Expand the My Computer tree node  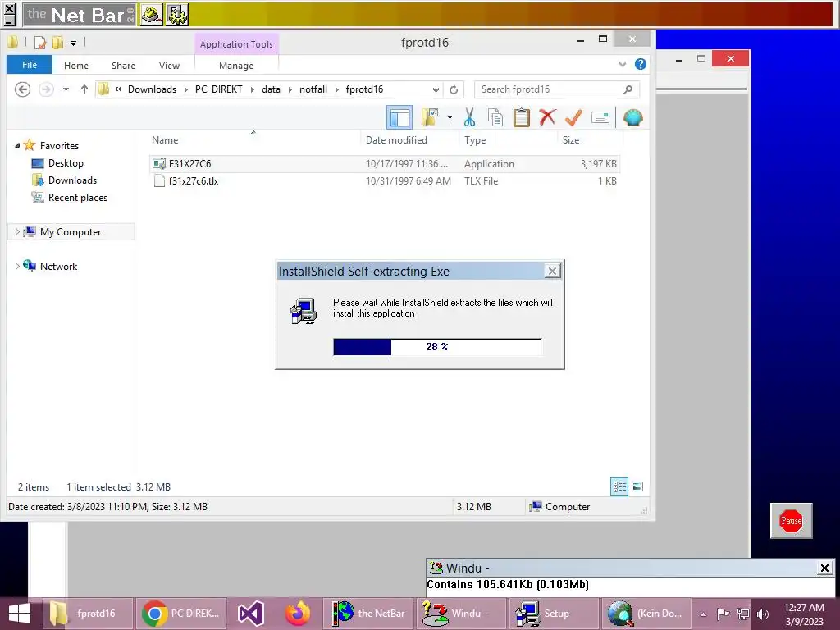(x=17, y=231)
